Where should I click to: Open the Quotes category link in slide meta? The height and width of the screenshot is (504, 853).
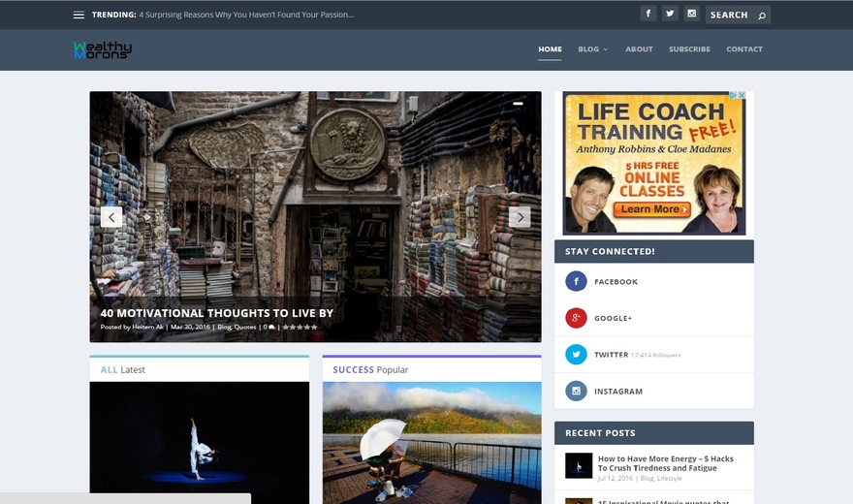tap(245, 328)
